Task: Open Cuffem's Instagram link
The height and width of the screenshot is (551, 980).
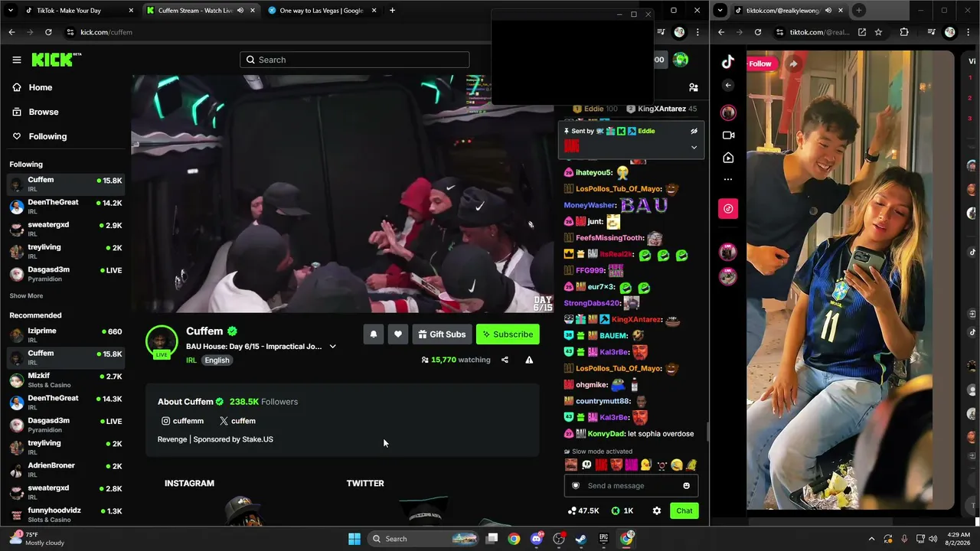Action: pyautogui.click(x=182, y=421)
